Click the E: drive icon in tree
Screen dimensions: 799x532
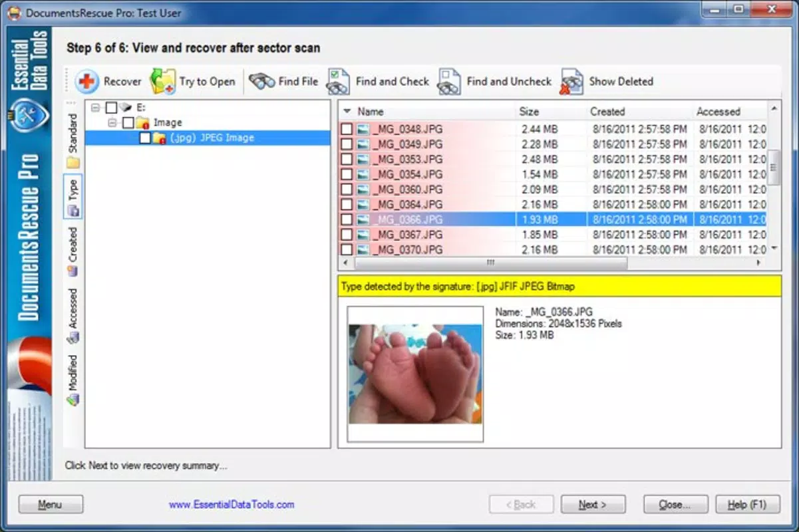pos(126,107)
